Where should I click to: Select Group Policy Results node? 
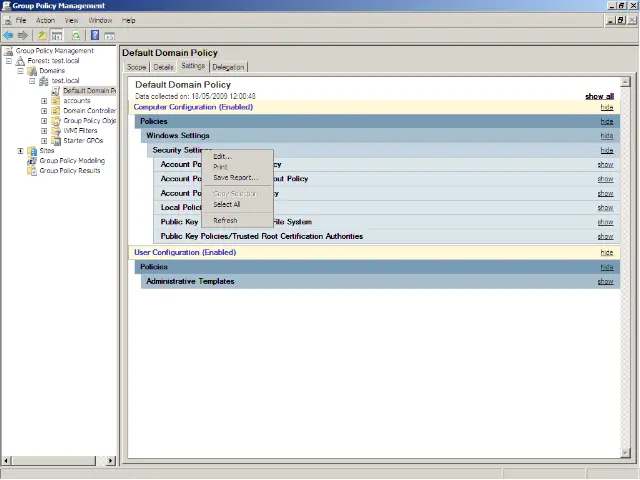pyautogui.click(x=69, y=170)
